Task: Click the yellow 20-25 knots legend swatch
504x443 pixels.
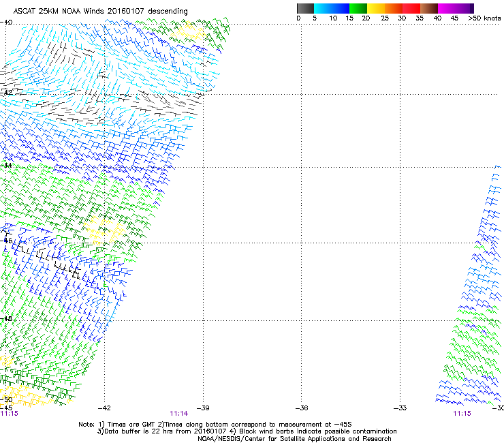Action: coord(376,8)
